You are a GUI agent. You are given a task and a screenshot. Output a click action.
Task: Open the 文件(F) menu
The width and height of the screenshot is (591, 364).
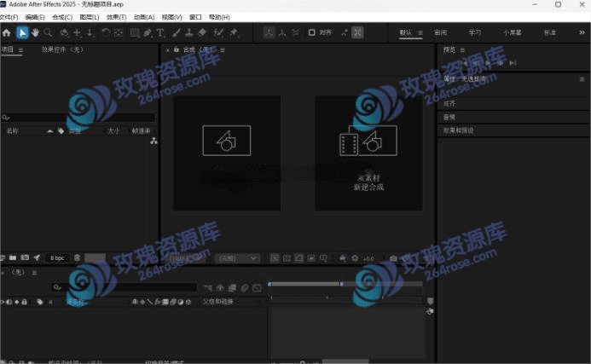point(9,17)
